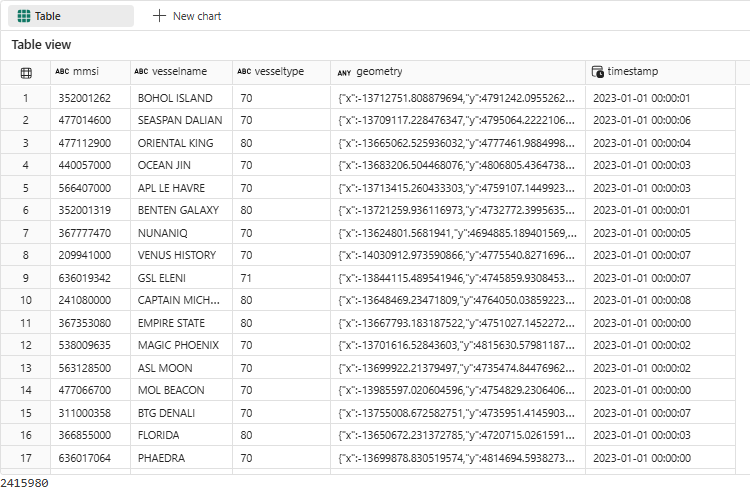750x489 pixels.
Task: Click the SEASPAN DALIAN cell
Action: [x=180, y=121]
